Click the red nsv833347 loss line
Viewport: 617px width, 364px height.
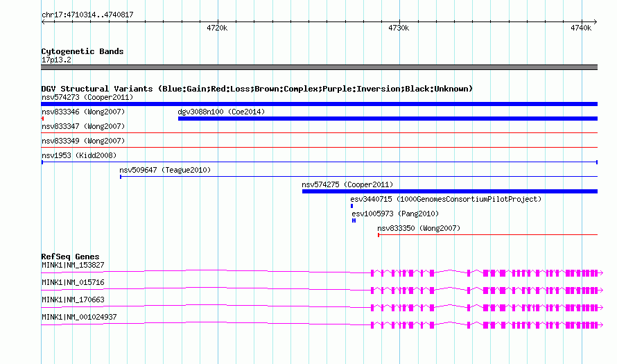tap(319, 133)
